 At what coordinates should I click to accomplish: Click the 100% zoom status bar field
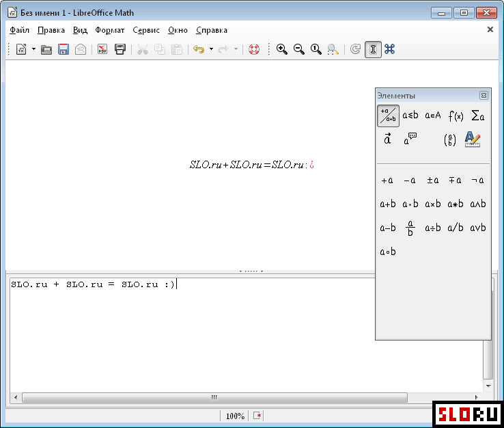click(x=235, y=416)
